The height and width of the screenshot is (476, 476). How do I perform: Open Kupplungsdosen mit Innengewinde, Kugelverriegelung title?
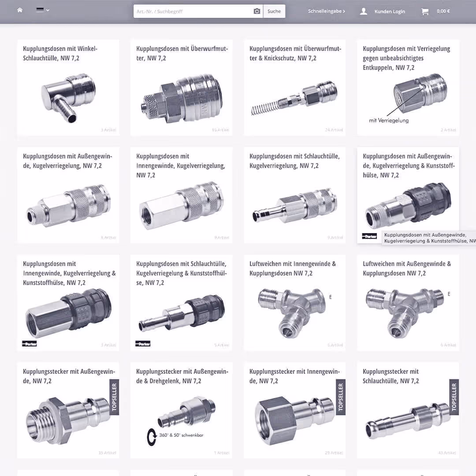click(x=181, y=165)
